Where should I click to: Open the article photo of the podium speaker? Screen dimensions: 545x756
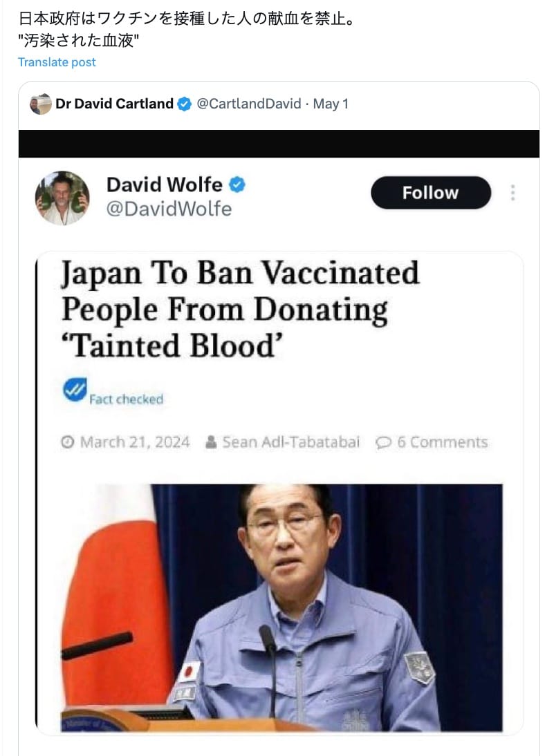point(282,607)
